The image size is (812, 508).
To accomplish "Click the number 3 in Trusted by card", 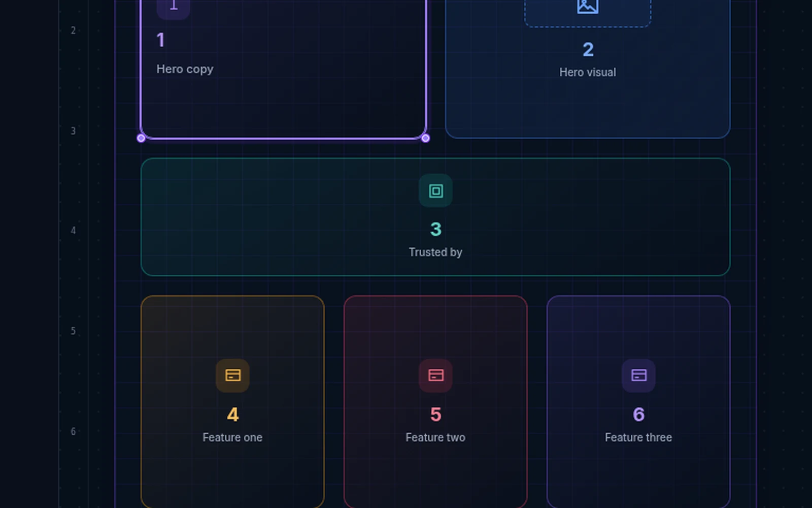I will click(x=435, y=230).
